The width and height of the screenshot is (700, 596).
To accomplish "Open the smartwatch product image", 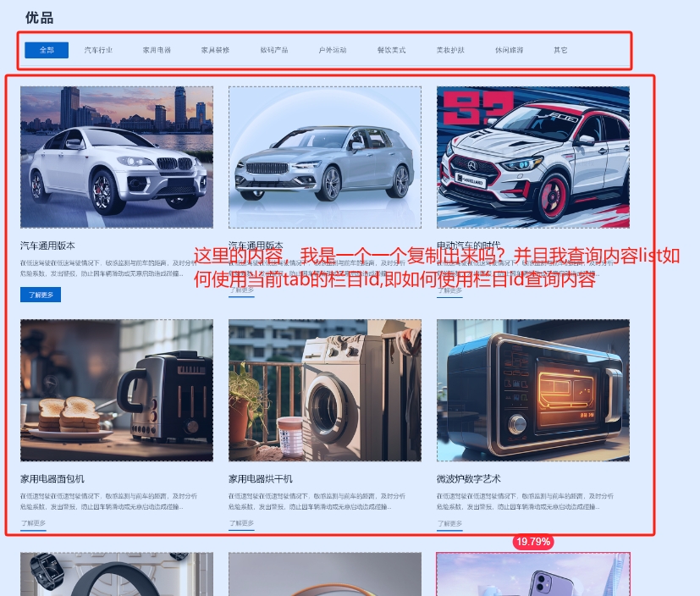I will pos(117,574).
